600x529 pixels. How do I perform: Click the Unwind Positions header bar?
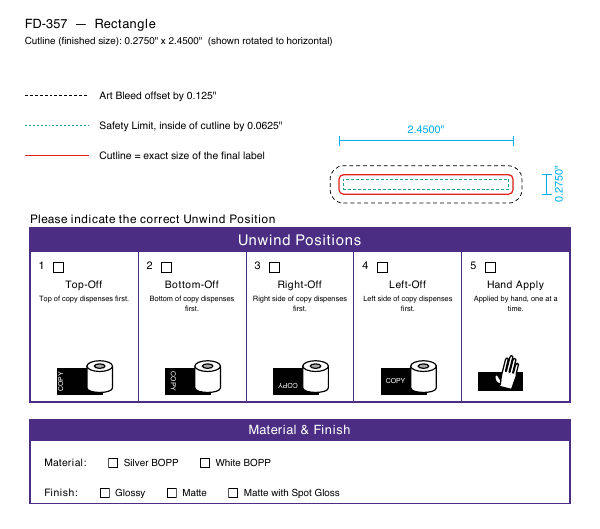tap(300, 240)
